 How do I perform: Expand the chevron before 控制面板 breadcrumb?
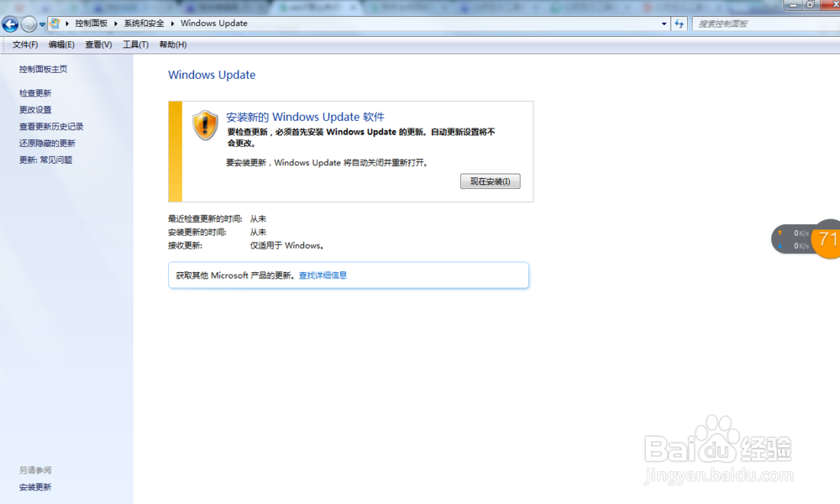(67, 24)
